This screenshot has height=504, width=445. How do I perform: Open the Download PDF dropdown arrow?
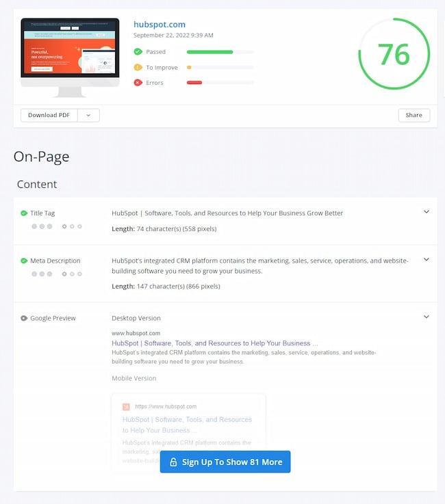click(x=88, y=115)
